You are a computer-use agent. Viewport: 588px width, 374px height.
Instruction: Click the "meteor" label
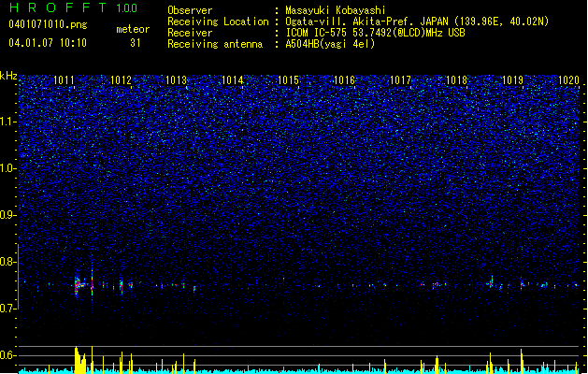[133, 29]
